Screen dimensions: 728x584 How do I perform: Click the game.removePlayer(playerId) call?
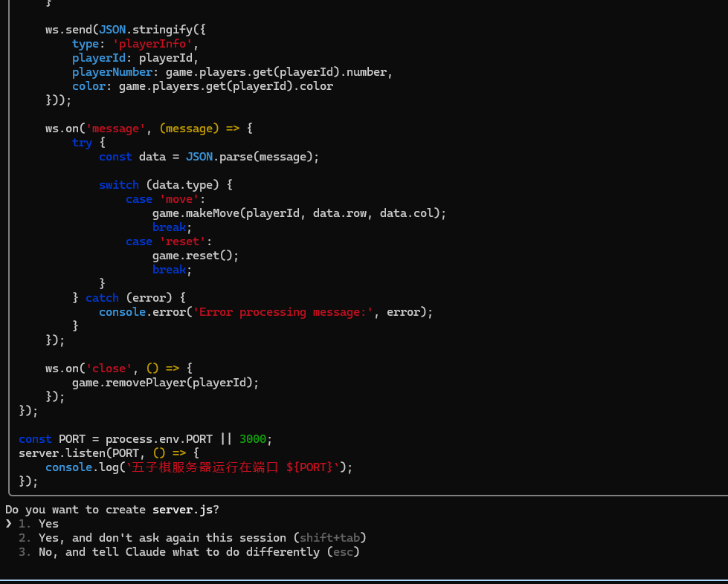coord(165,383)
